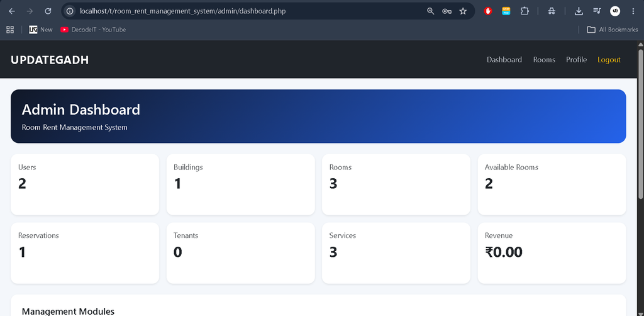Open the browser downloads icon
Screen dimensions: 644x316
click(579, 11)
